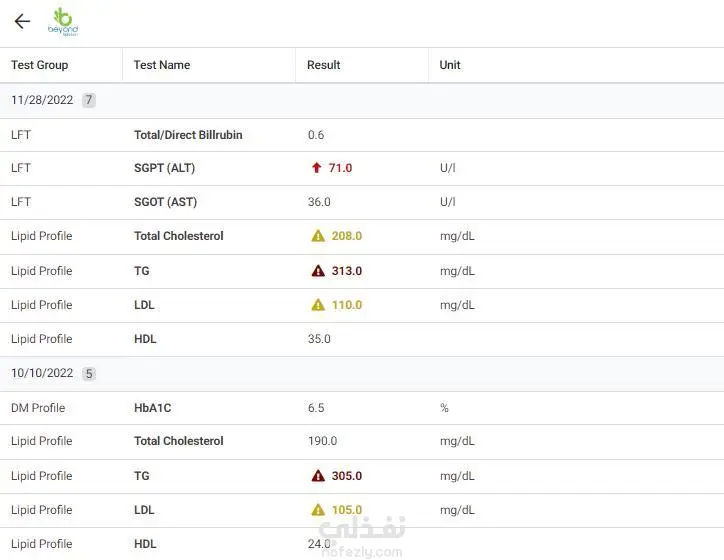Select Total/Direct Billrubin test name
The image size is (724, 560).
click(188, 135)
